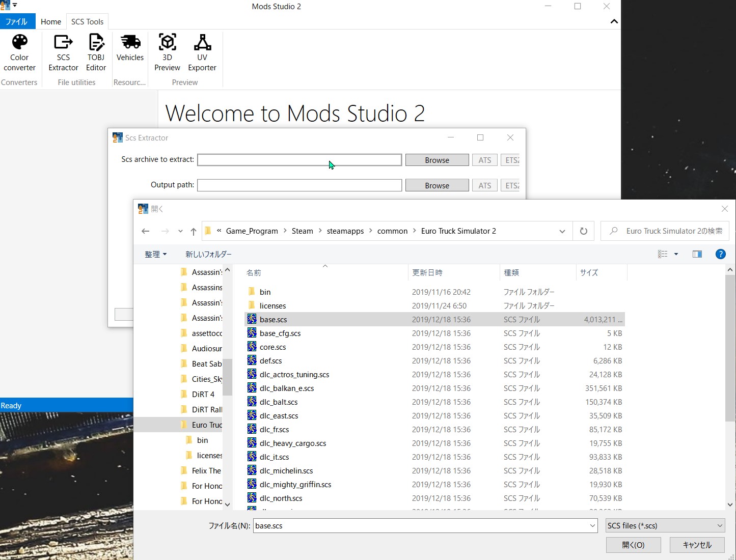Screen dimensions: 736x560
Task: Click Browse next to Output path
Action: coord(437,185)
